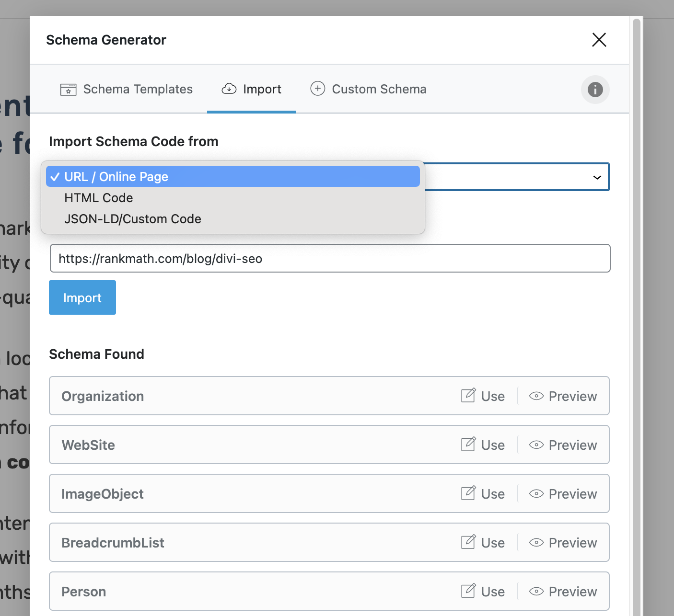
Task: Click the Custom Schema plus-circle icon
Action: [x=318, y=89]
